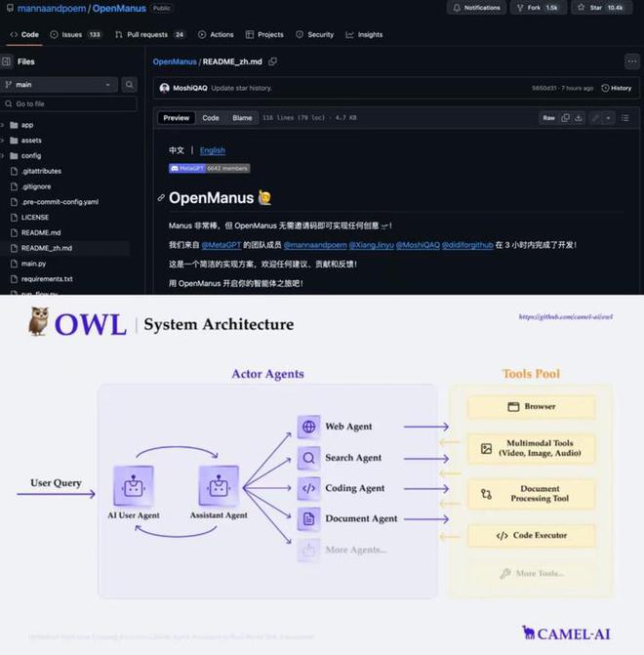The width and height of the screenshot is (644, 655).
Task: Click the @XiangJinyu mention link
Action: [x=372, y=245]
